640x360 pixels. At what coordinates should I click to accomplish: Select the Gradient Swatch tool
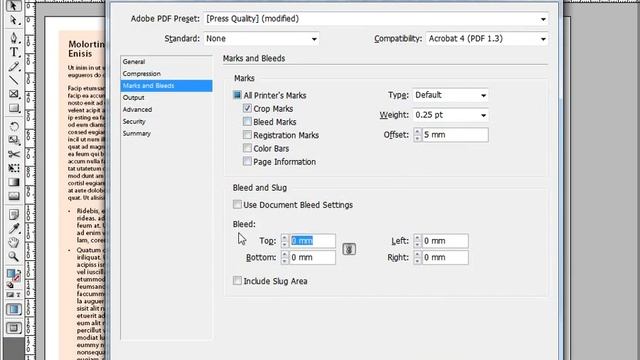pos(13,182)
